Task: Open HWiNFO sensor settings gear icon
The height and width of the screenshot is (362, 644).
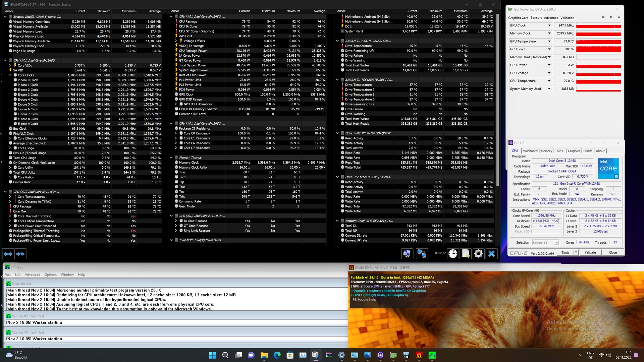Action: [479, 254]
